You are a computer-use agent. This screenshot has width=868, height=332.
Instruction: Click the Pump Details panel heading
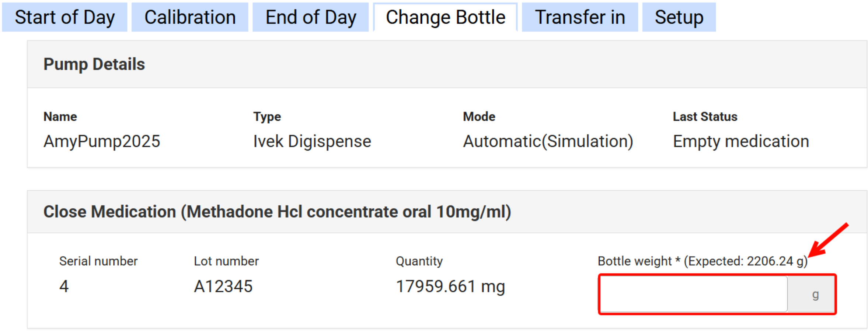[94, 64]
